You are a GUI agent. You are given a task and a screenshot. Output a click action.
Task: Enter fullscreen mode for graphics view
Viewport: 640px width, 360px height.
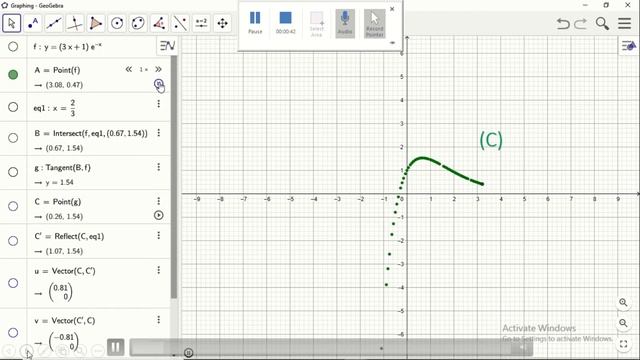[x=623, y=344]
